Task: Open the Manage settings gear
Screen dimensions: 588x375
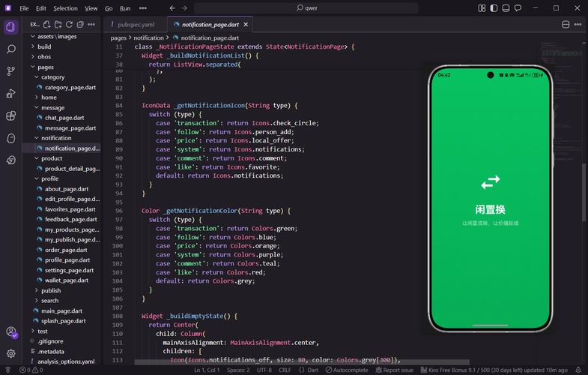Action: (11, 353)
